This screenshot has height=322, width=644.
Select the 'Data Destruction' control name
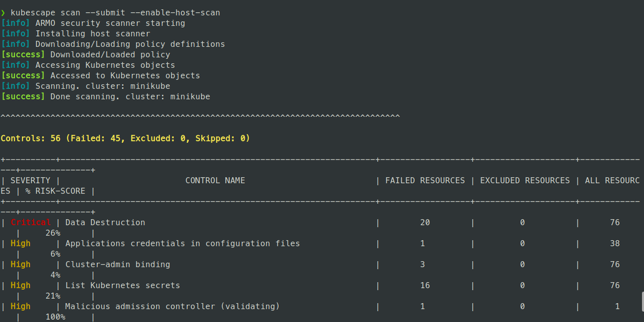click(x=105, y=222)
